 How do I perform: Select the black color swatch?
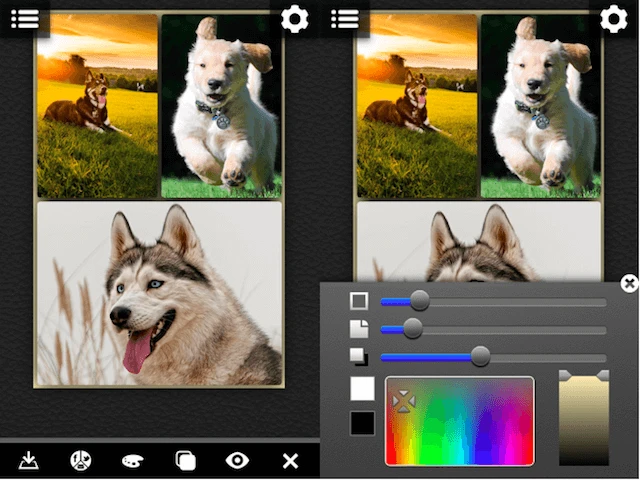362,423
